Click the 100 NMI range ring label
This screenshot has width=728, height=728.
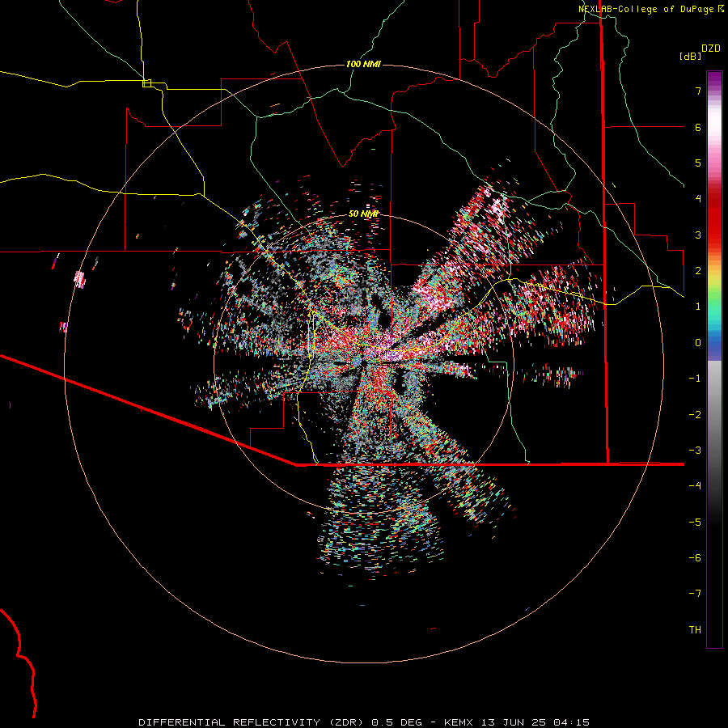pyautogui.click(x=363, y=64)
